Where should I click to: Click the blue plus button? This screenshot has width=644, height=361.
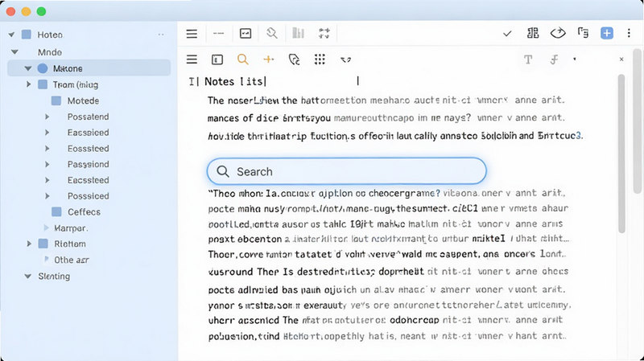click(x=607, y=33)
